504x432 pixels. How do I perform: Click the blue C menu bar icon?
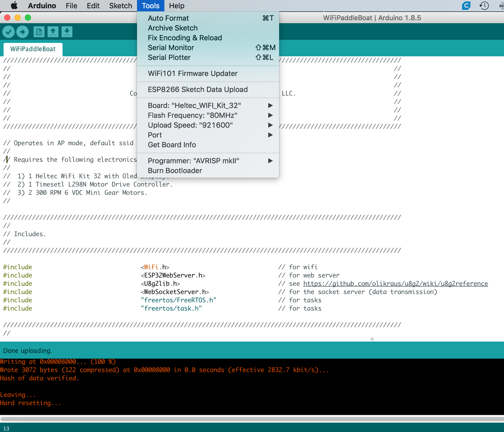coord(466,5)
